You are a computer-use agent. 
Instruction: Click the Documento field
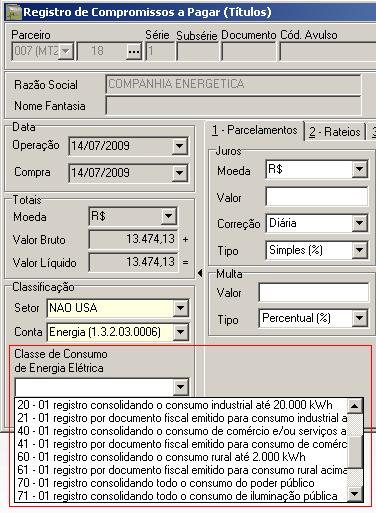[x=249, y=51]
